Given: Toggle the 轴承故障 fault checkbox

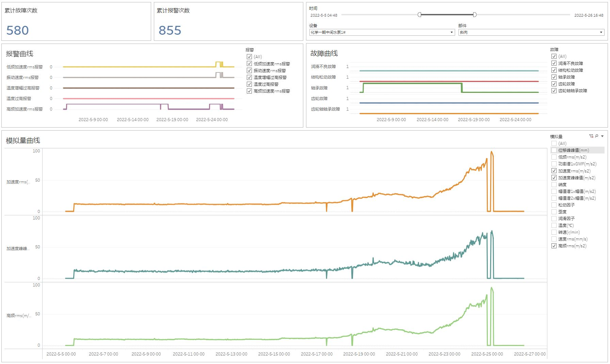Looking at the screenshot, I should coord(554,77).
